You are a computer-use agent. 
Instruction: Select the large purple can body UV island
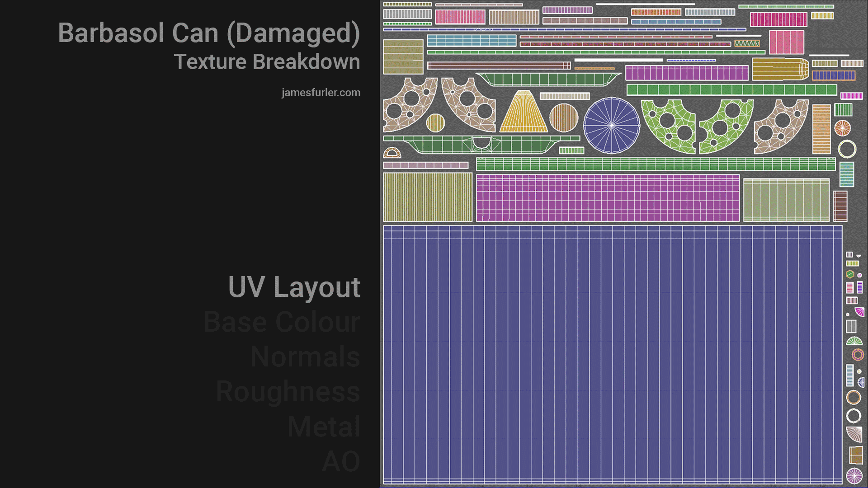click(x=613, y=355)
